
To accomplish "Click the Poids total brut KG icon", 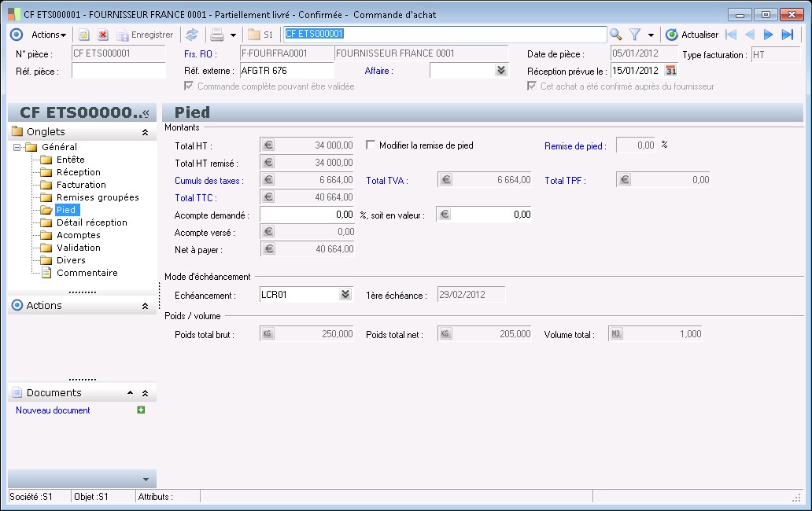I will [268, 334].
